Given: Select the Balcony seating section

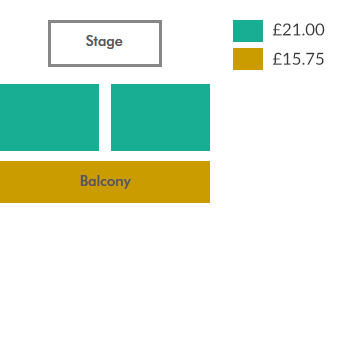Looking at the screenshot, I should [x=105, y=182].
